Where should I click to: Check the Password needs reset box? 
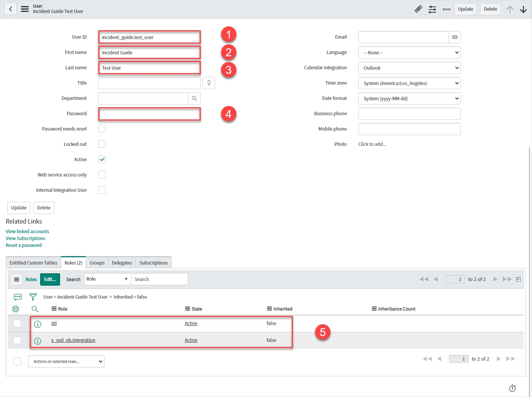(x=102, y=129)
